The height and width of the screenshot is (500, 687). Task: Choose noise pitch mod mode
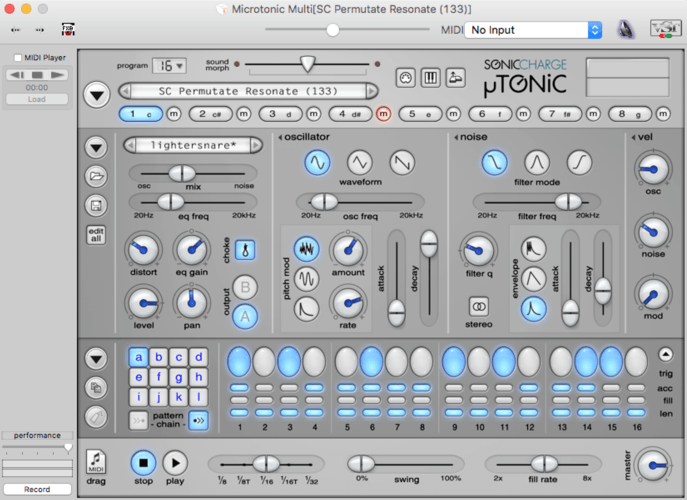(307, 249)
